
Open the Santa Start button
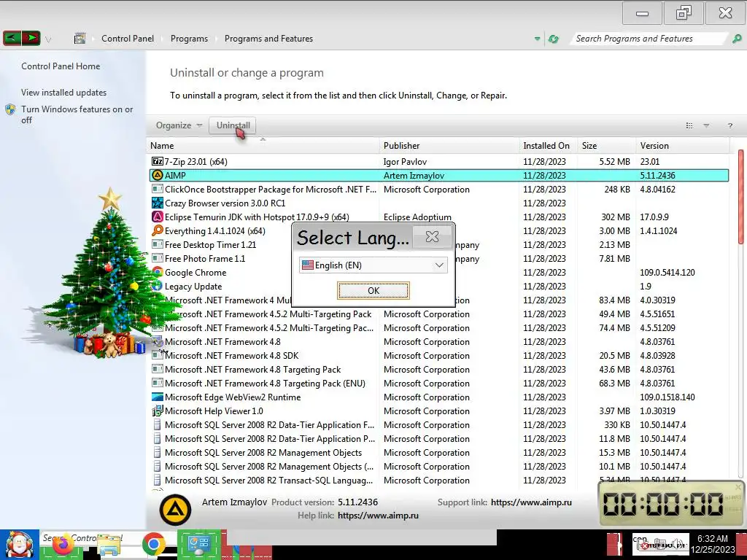(20, 545)
